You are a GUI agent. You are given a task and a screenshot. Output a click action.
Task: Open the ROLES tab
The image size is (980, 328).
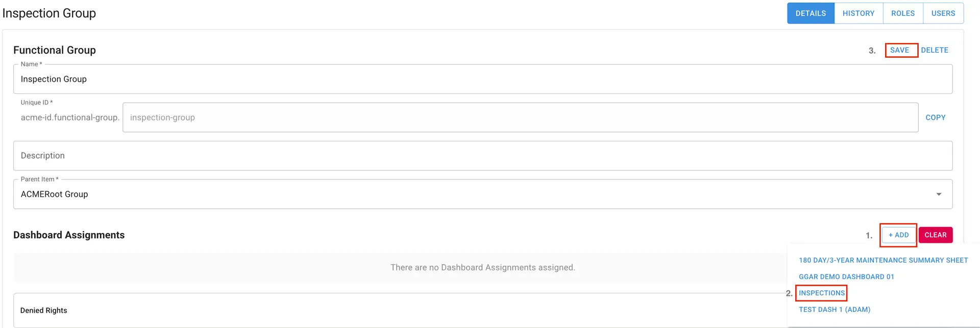902,13
